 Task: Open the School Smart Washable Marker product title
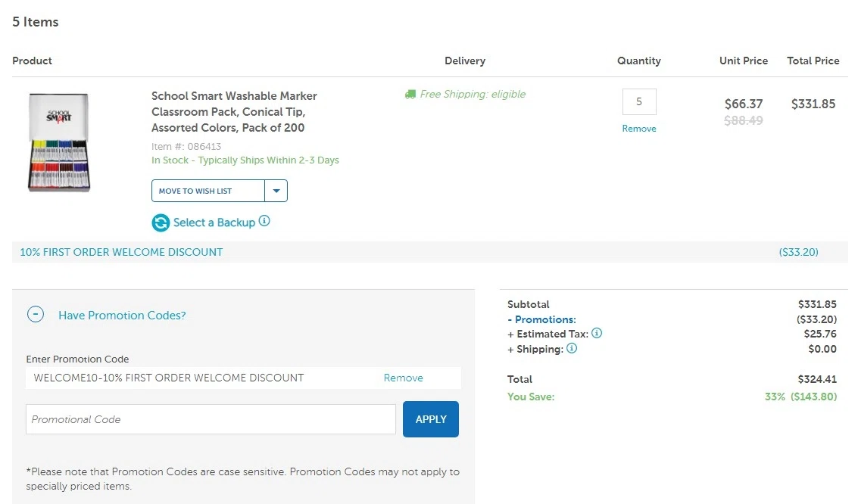click(x=234, y=112)
